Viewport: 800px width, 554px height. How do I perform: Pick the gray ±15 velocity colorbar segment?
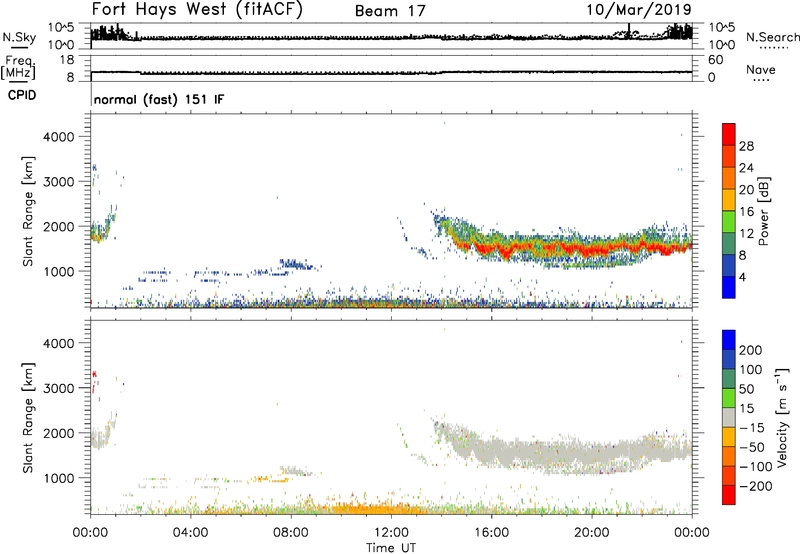(729, 418)
